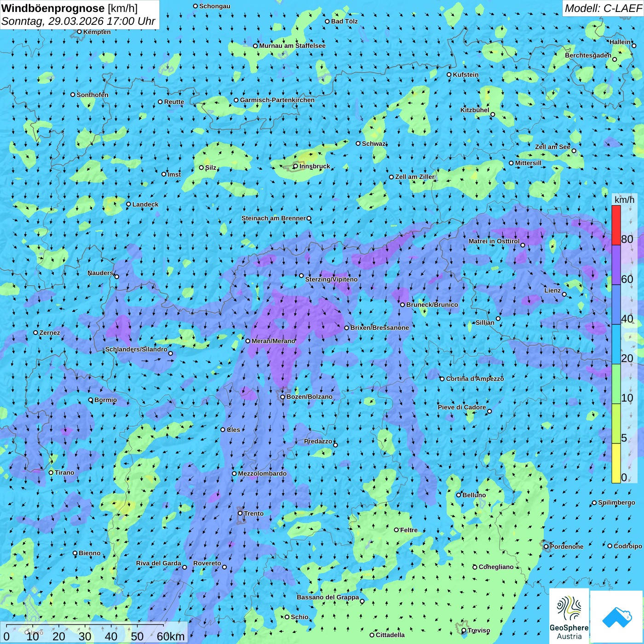This screenshot has height=644, width=644.
Task: Select the Zell am Ziller label
Action: pyautogui.click(x=414, y=177)
